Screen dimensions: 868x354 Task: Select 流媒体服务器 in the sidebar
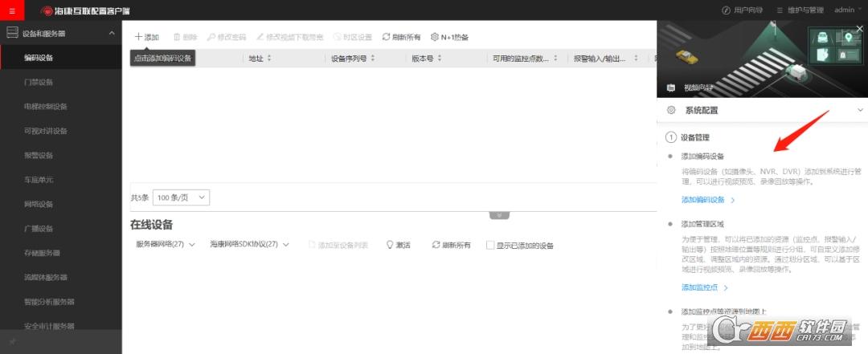tap(61, 277)
